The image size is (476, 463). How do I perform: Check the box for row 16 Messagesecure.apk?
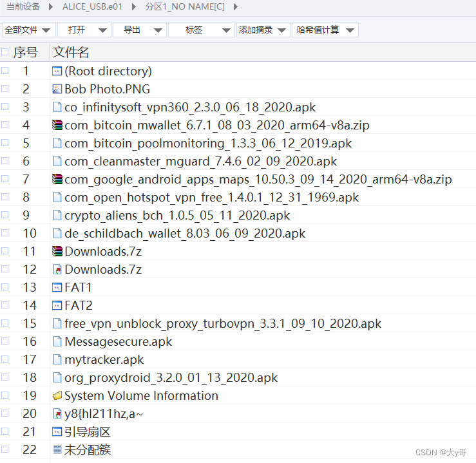[x=5, y=341]
